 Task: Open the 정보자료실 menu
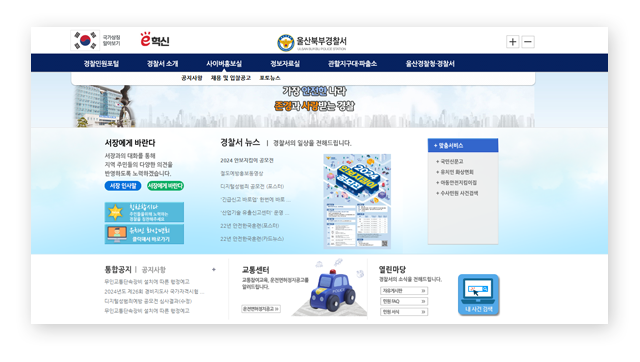pyautogui.click(x=285, y=64)
